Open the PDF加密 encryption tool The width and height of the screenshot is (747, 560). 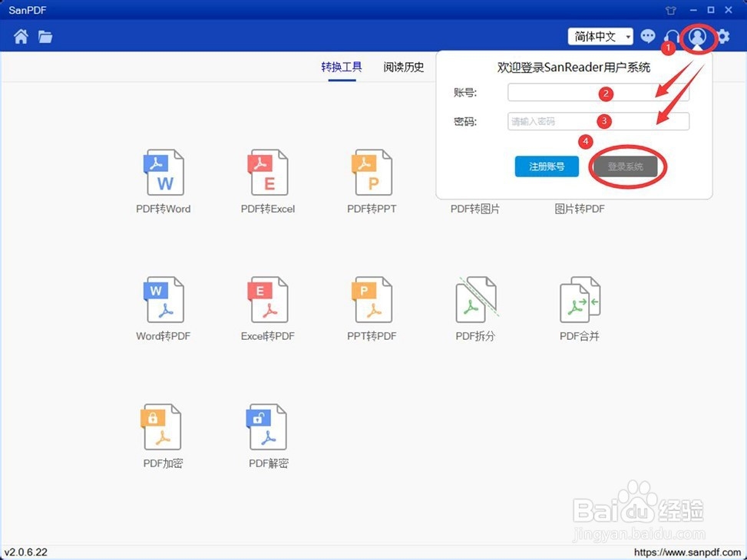163,436
